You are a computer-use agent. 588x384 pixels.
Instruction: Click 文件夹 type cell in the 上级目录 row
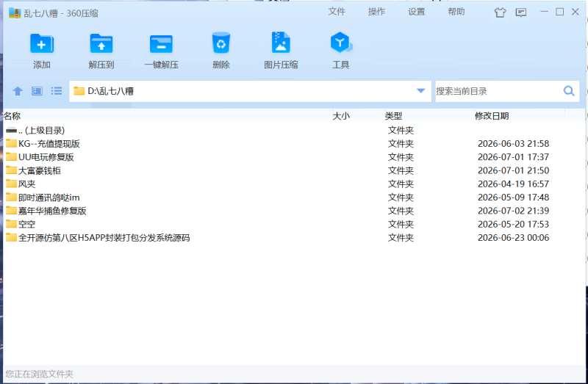click(x=401, y=131)
